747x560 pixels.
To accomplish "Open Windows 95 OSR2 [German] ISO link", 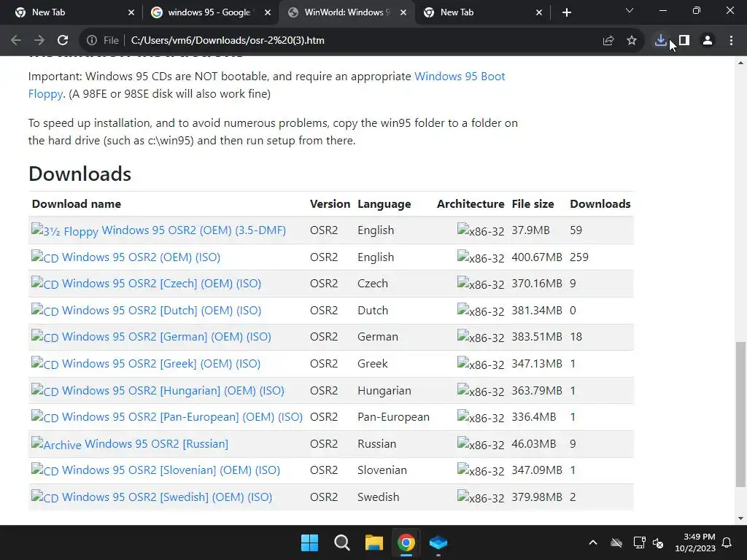I will 166,337.
